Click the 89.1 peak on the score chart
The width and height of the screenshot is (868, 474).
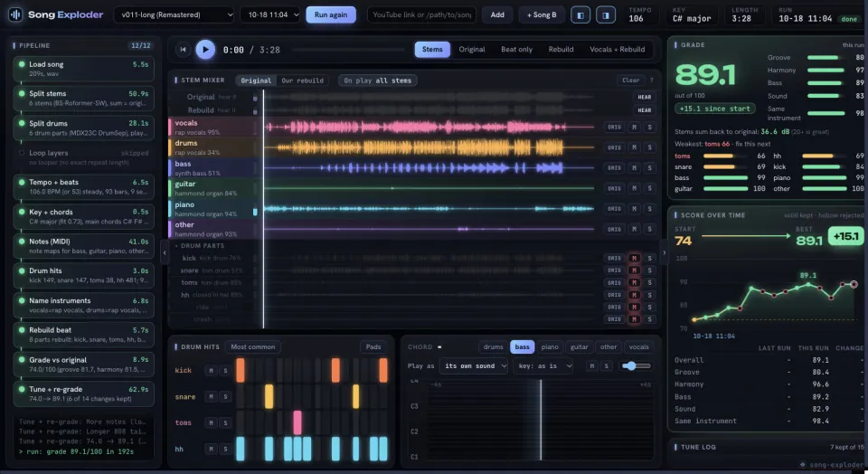pyautogui.click(x=808, y=285)
